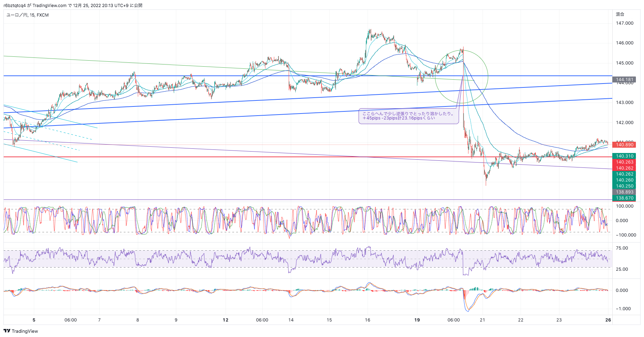Click the green 140.310 price tag
This screenshot has height=337, width=644.
click(x=624, y=156)
